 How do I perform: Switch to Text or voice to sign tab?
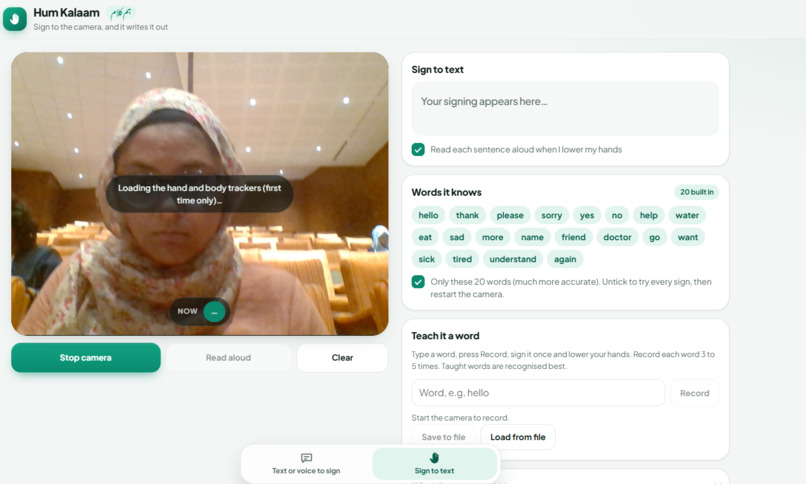coord(306,463)
